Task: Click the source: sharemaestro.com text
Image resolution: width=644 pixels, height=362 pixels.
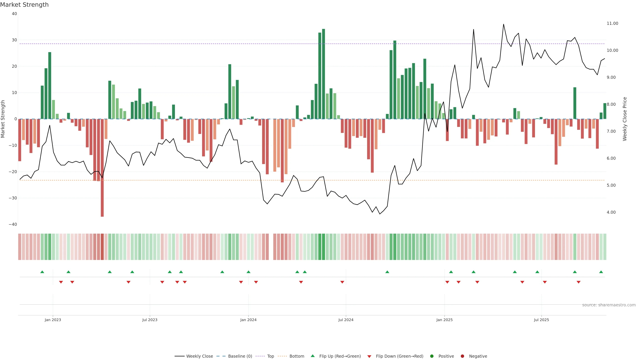Action: point(609,305)
